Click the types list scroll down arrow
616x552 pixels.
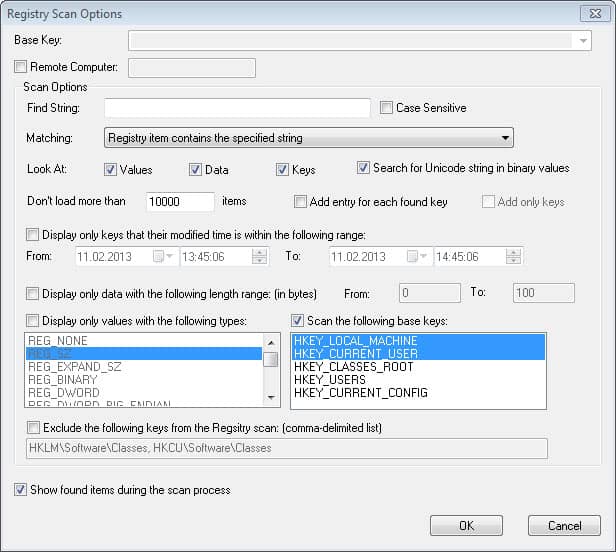pyautogui.click(x=271, y=398)
